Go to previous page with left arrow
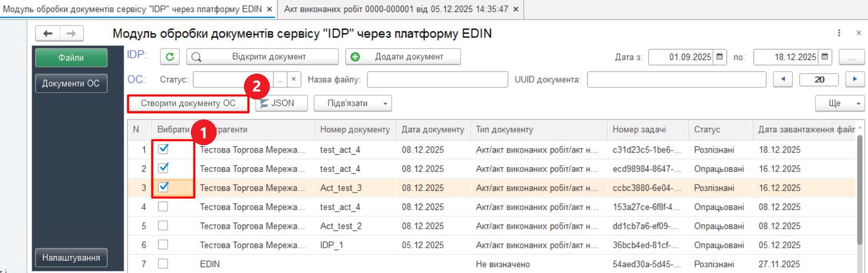Screen dimensions: 868x273 783,79
